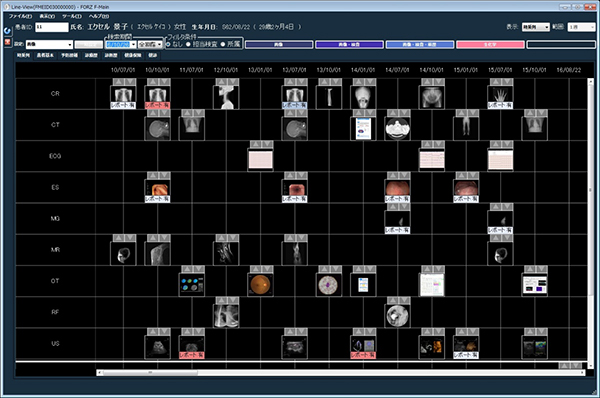Click up arrow above MG 14/07/01 thumbnail

(x=392, y=207)
